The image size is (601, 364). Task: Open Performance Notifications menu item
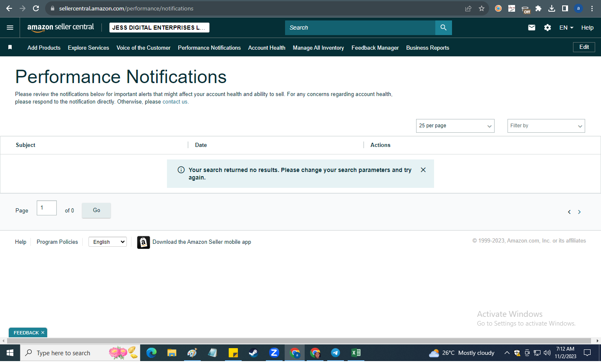click(x=210, y=48)
